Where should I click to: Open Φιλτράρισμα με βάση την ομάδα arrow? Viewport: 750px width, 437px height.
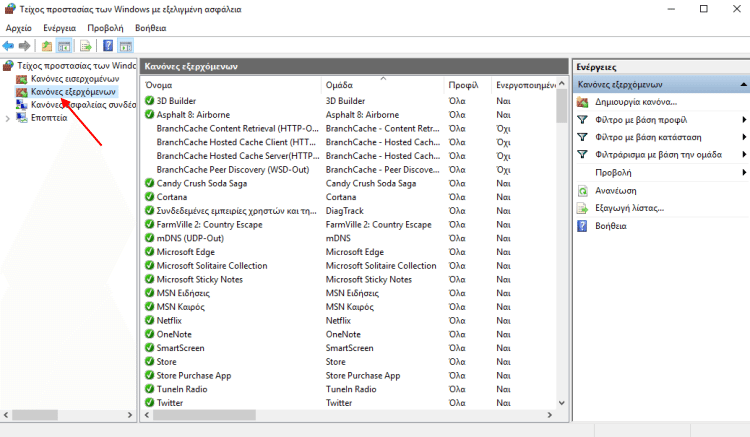pos(744,154)
